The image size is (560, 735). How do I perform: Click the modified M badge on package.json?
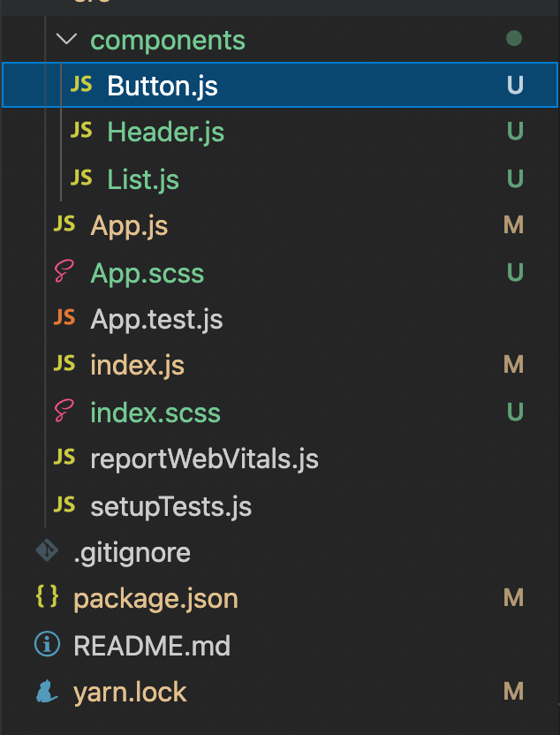point(514,599)
